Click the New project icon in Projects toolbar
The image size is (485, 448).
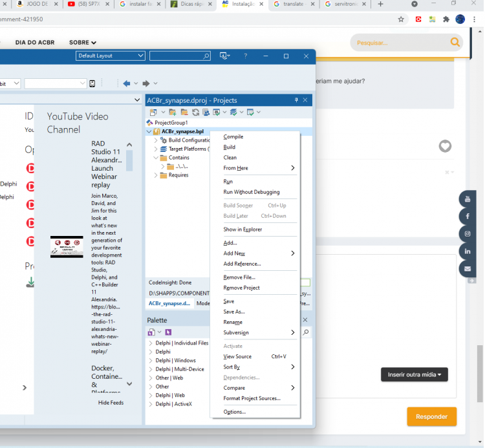pyautogui.click(x=153, y=112)
